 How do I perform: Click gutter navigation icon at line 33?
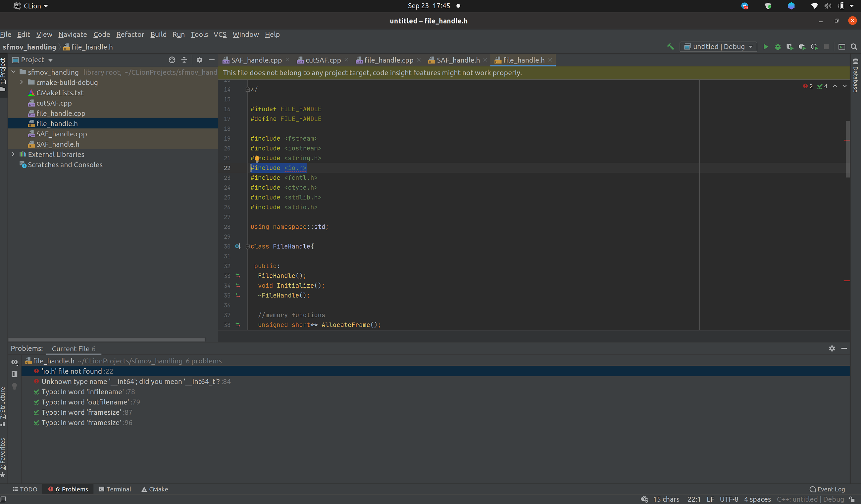point(238,276)
